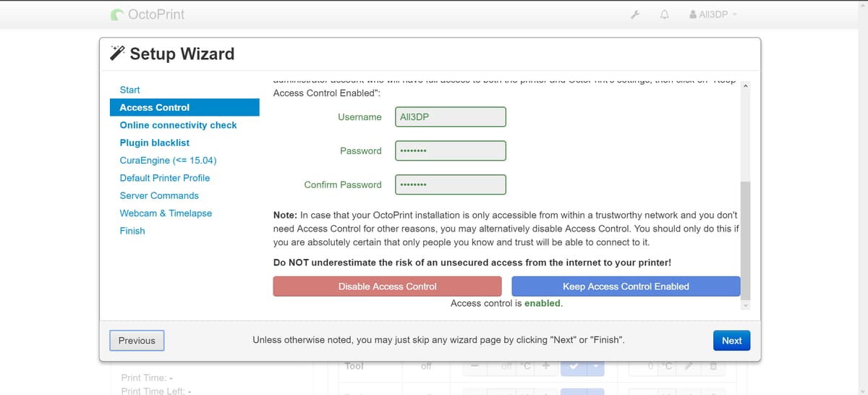Select Access Control wizard page
868x395 pixels.
pos(184,107)
